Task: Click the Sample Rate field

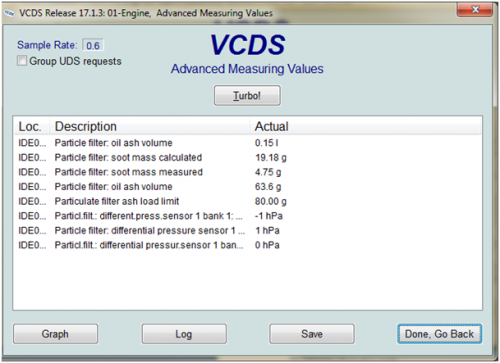Action: [x=93, y=45]
